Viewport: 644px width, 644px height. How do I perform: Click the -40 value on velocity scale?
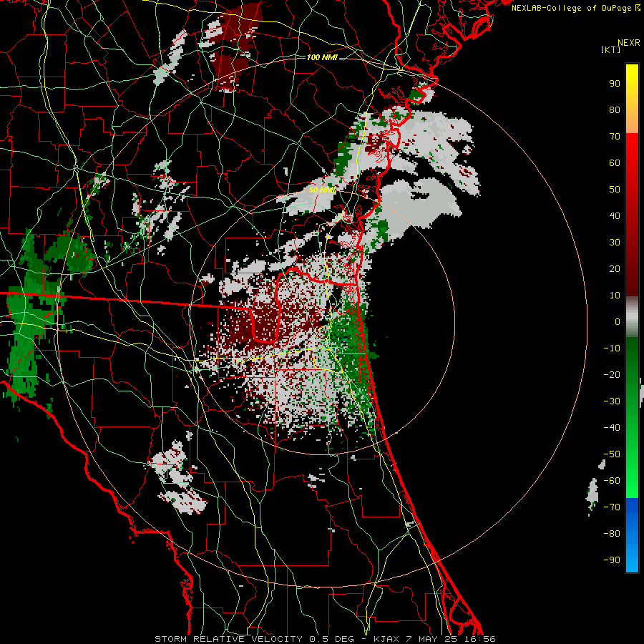(612, 428)
